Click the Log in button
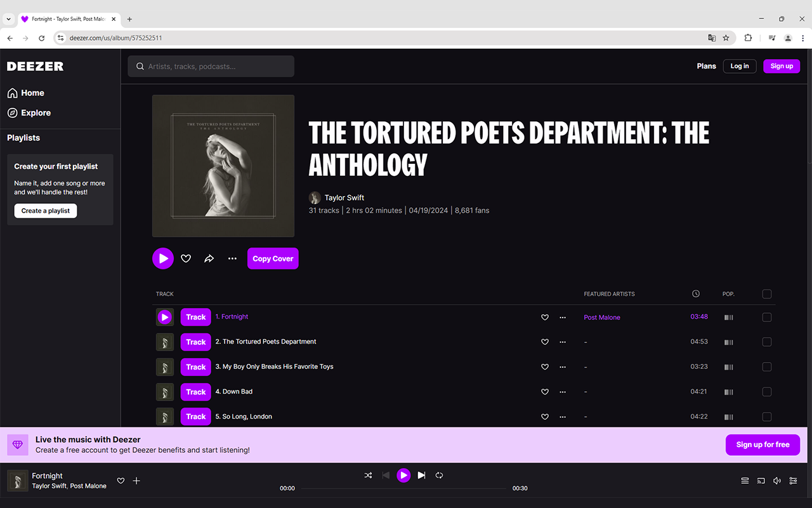This screenshot has width=812, height=508. click(740, 66)
